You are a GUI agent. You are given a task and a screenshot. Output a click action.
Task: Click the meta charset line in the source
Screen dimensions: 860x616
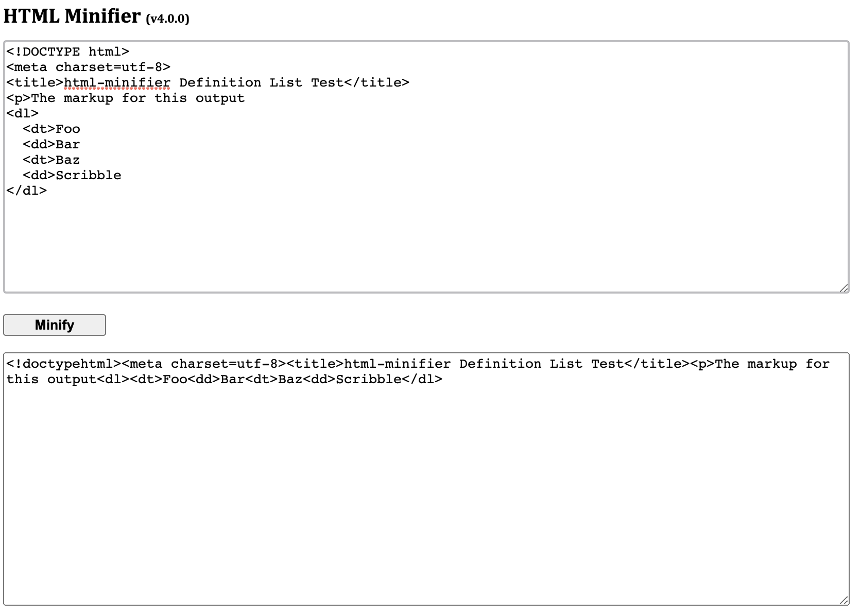(88, 67)
